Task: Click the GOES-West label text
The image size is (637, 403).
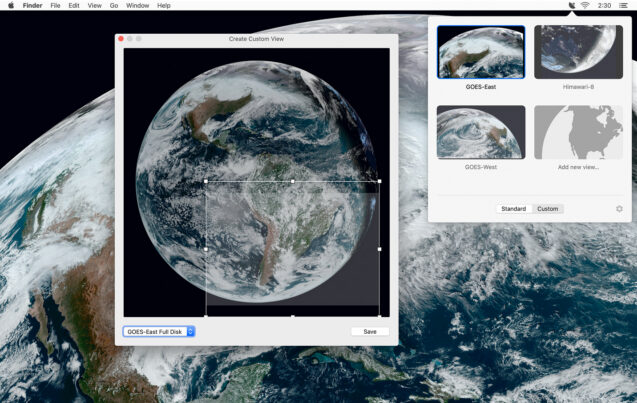Action: (x=481, y=167)
